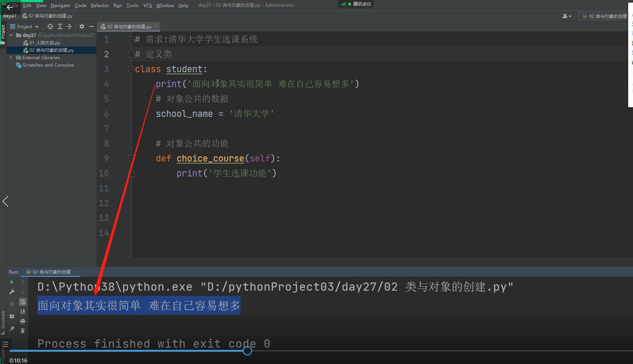Collapse the day27 folder in the project tree
This screenshot has width=633, height=364.
pos(11,35)
